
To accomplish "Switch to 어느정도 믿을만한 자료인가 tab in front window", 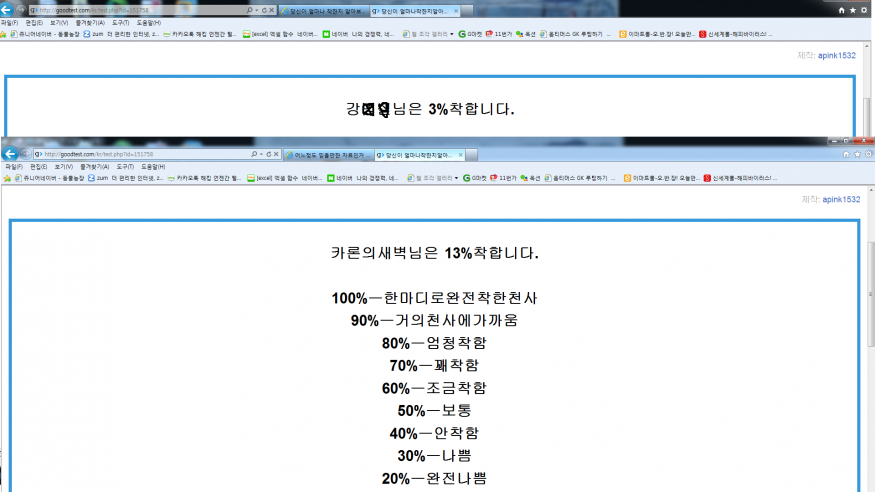I will 326,155.
